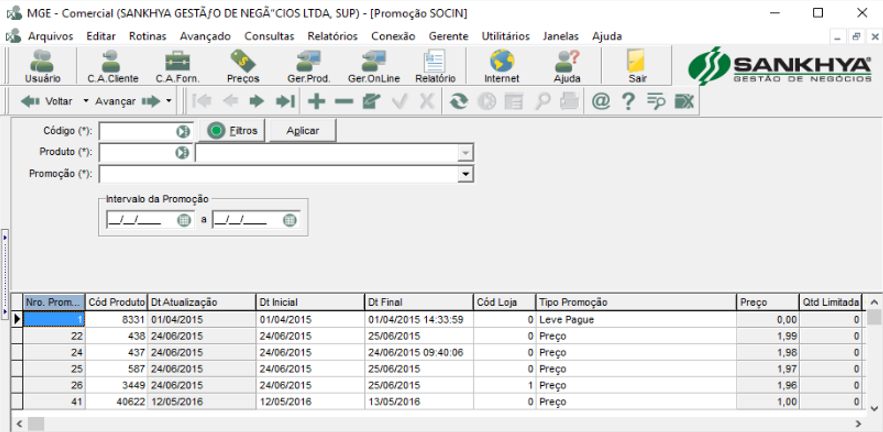Open the Avançado menu
Viewport: 883px width, 432px height.
[x=205, y=36]
